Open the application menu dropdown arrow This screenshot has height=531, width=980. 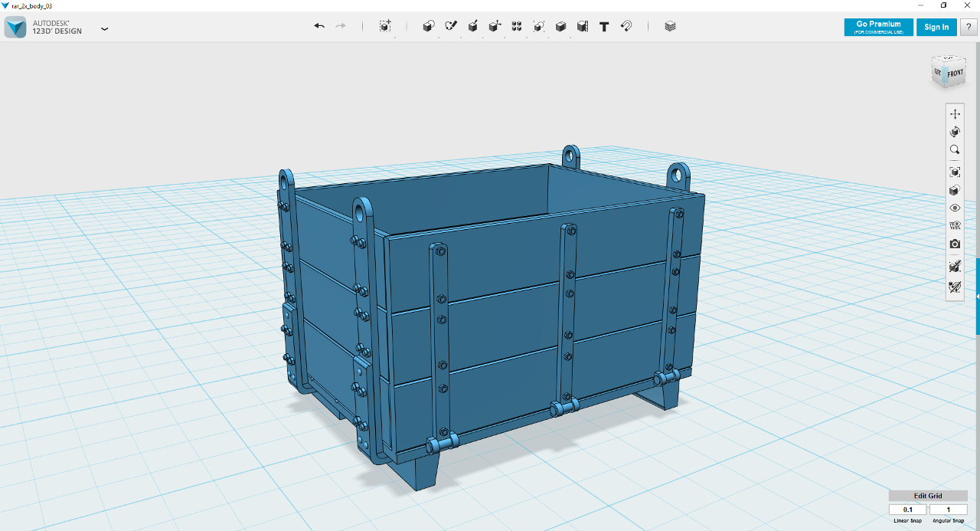pyautogui.click(x=104, y=29)
